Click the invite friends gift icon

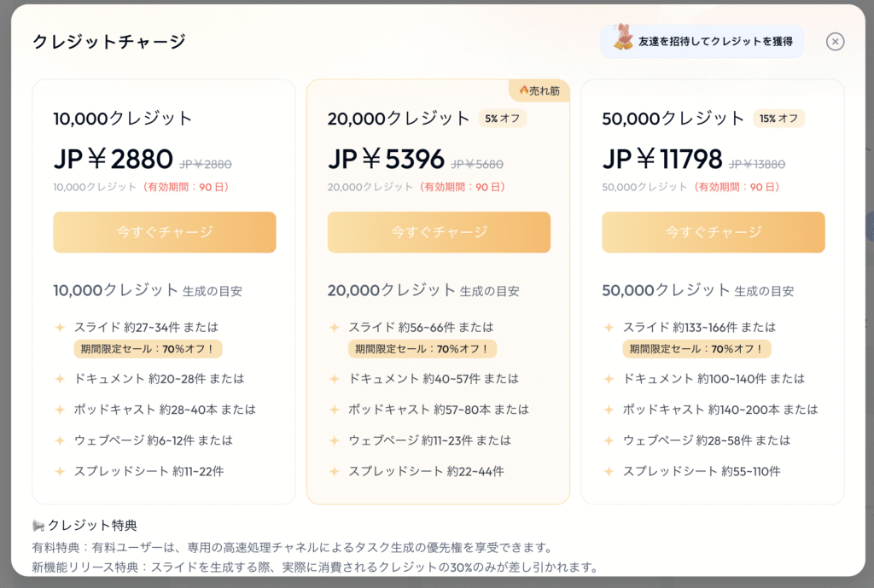(x=622, y=37)
